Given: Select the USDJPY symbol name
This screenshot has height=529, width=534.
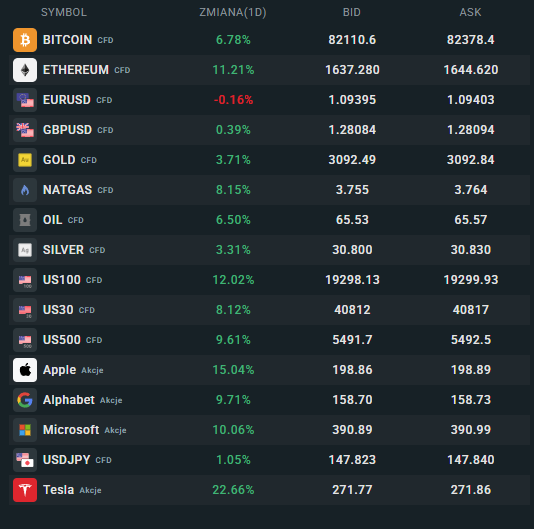Looking at the screenshot, I should coord(66,460).
